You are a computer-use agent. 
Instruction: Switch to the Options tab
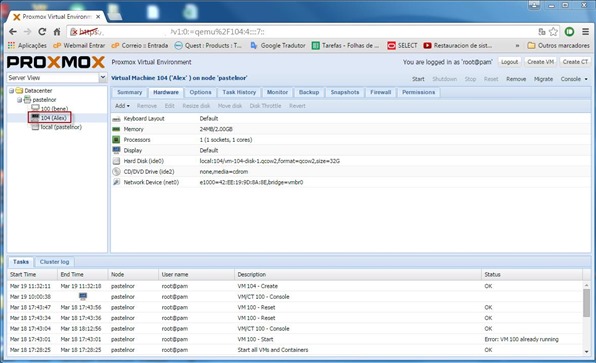coord(200,92)
